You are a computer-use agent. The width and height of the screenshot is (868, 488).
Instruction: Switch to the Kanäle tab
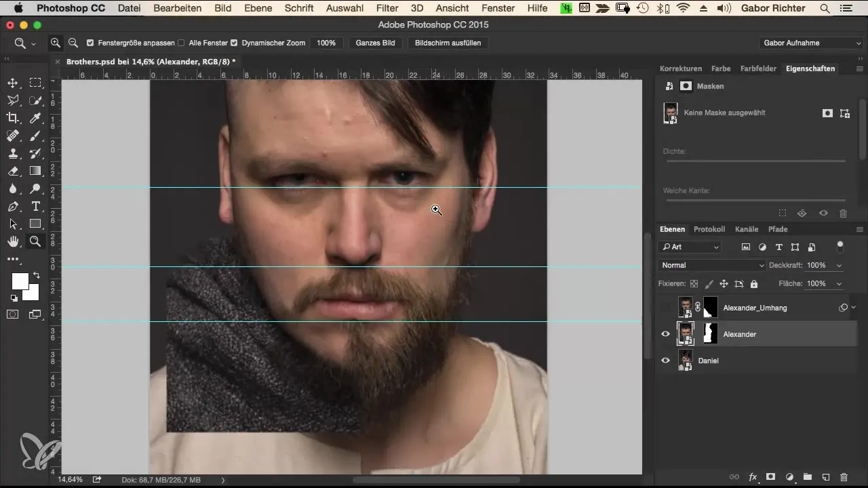(747, 229)
